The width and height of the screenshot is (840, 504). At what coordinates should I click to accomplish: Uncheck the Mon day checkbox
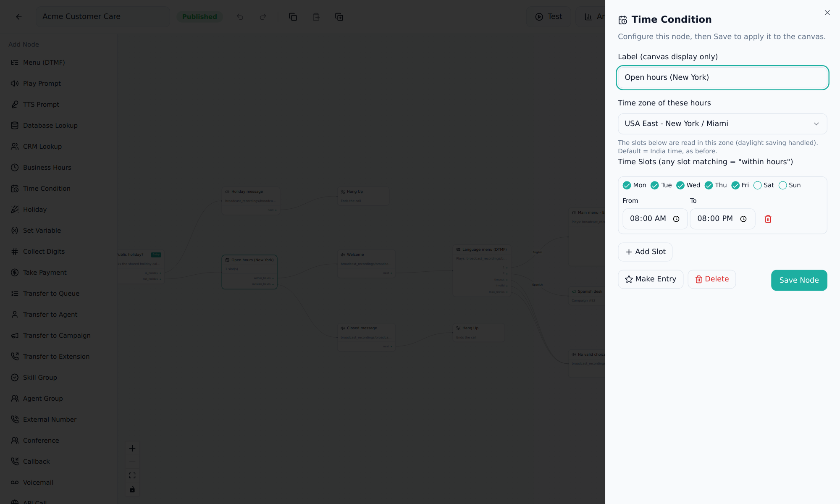627,185
